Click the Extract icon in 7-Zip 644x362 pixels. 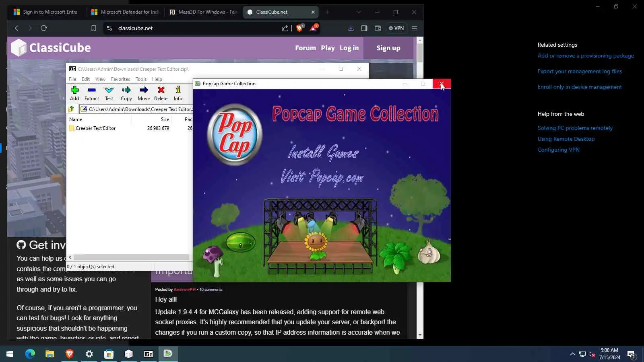[92, 93]
